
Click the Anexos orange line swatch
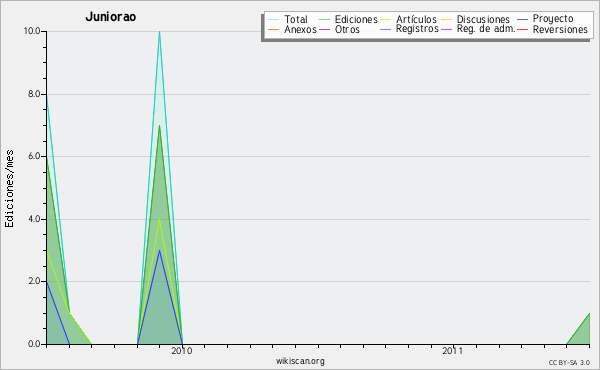(x=274, y=29)
